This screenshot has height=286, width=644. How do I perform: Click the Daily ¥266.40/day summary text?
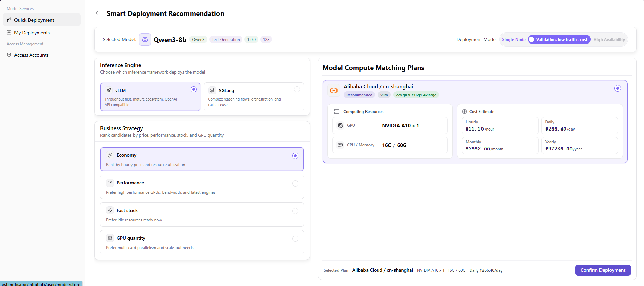[x=486, y=270]
